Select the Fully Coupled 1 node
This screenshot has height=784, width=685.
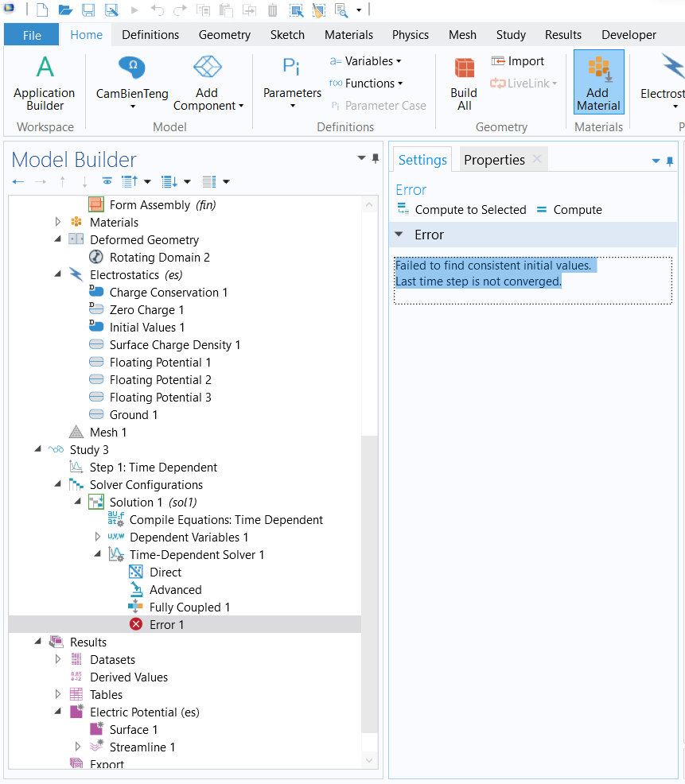click(x=189, y=607)
